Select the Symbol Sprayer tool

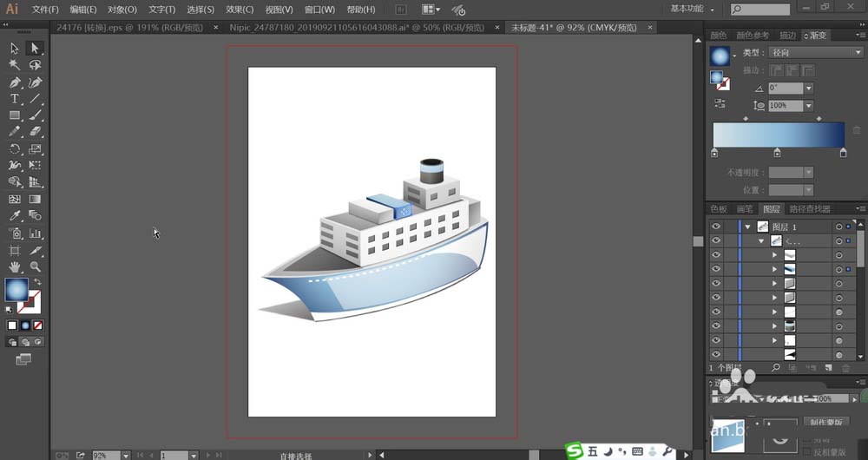point(15,233)
